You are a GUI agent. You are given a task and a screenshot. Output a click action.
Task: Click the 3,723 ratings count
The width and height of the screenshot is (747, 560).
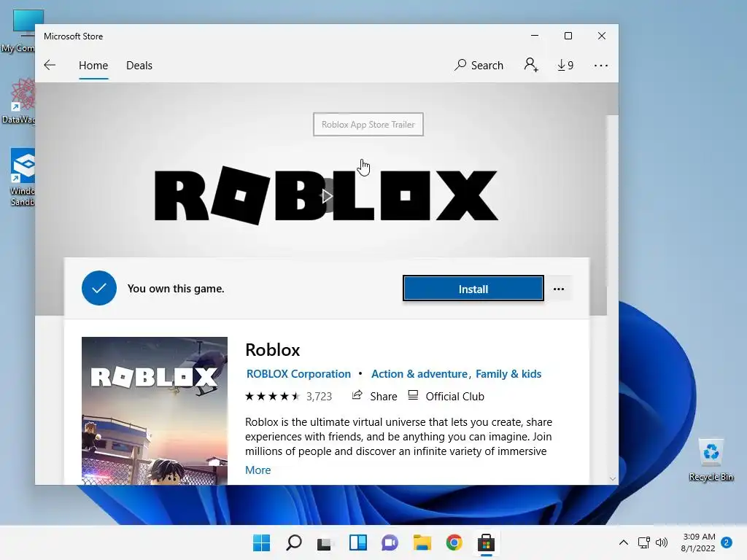tap(320, 396)
